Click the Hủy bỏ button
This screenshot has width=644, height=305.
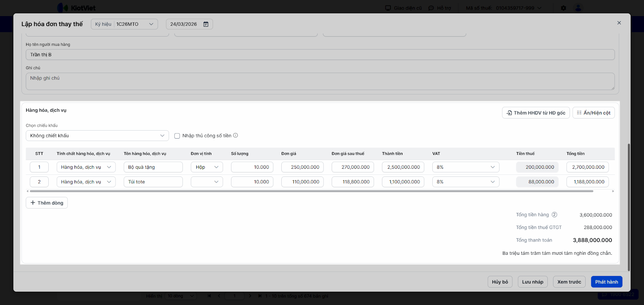click(x=500, y=282)
